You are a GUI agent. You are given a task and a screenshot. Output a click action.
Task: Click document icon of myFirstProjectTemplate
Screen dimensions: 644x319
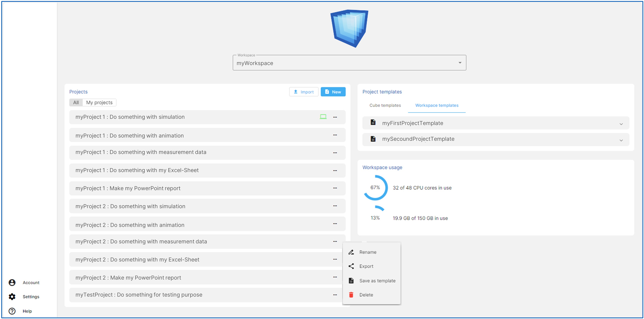point(373,122)
